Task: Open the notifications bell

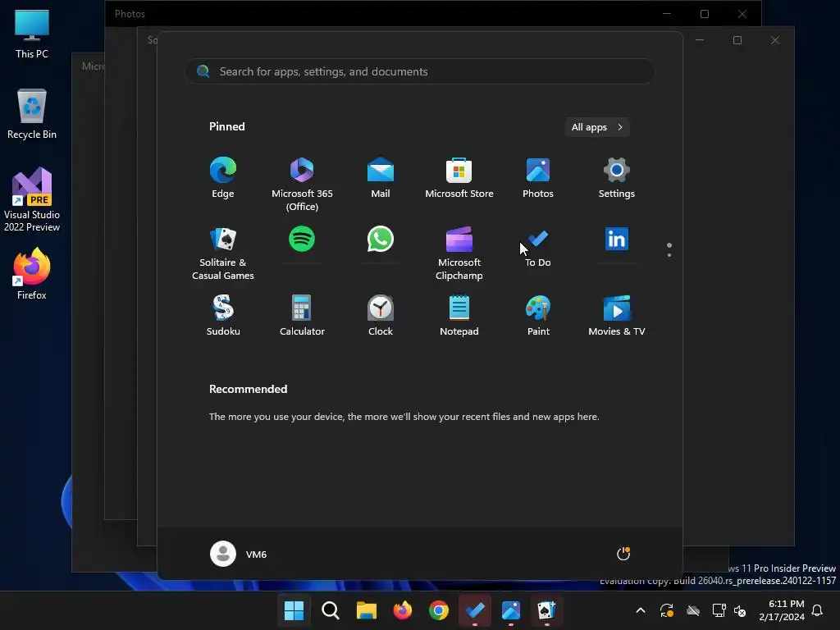Action: coord(817,610)
